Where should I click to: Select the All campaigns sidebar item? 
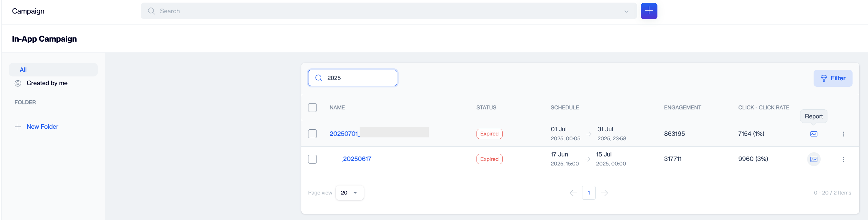[x=53, y=70]
